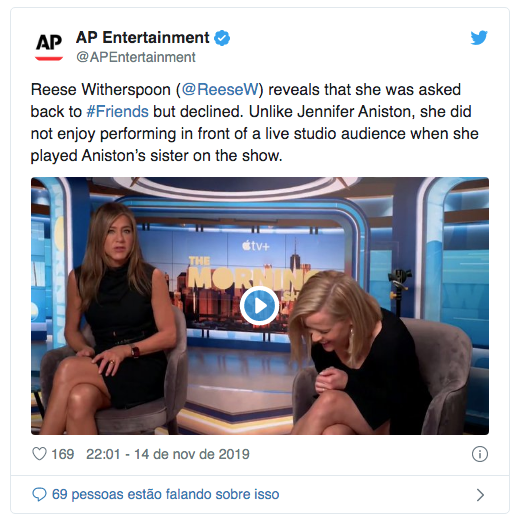Click the @APEntertainment handle
The image size is (518, 522).
pyautogui.click(x=136, y=57)
